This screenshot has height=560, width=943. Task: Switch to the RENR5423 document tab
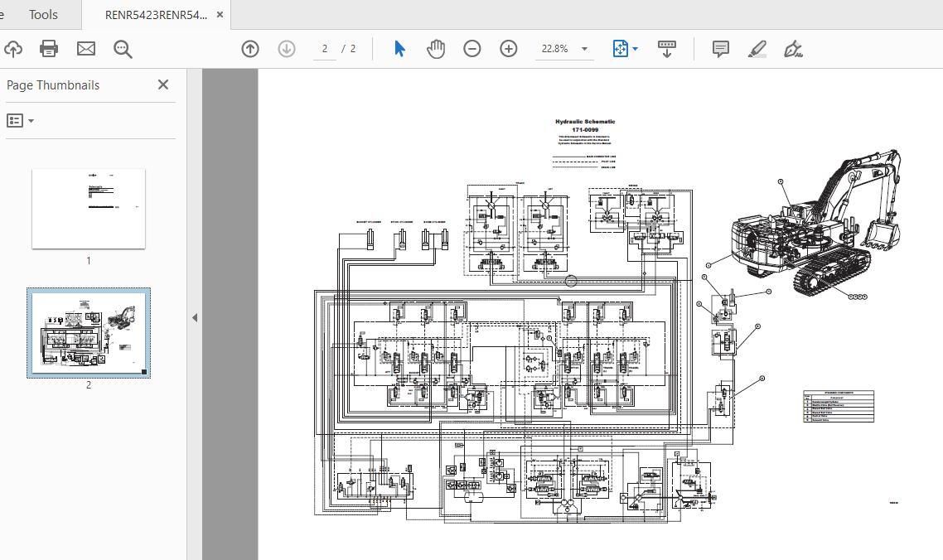click(x=156, y=15)
